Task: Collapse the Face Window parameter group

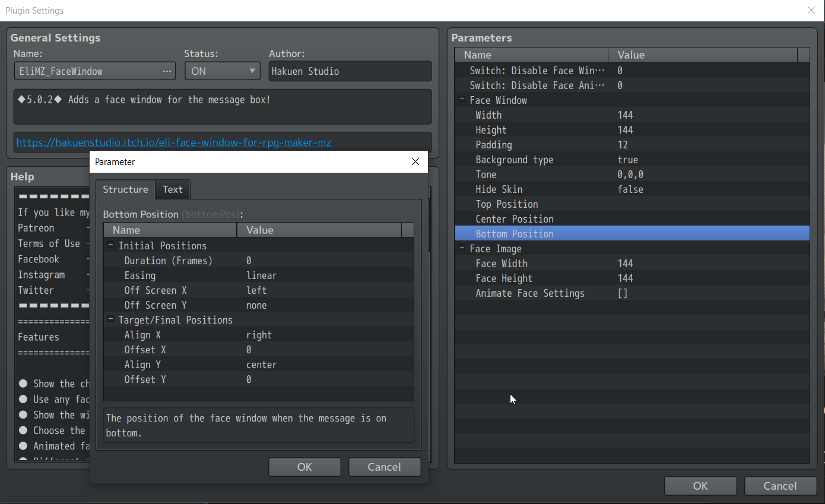Action: 462,100
